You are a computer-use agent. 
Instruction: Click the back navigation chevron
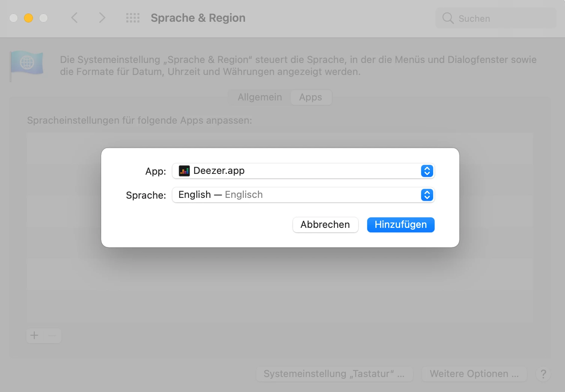coord(75,18)
